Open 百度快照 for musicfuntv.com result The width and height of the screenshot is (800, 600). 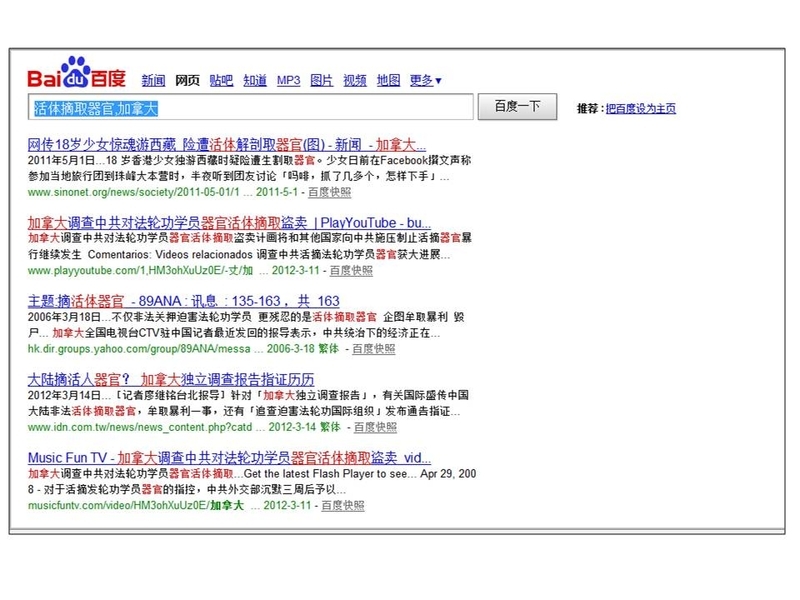click(343, 506)
